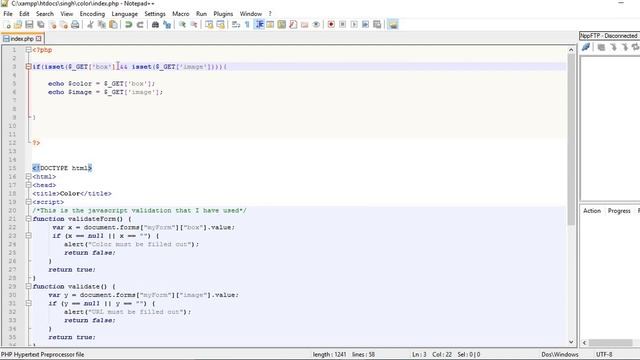Open the Document Map toolbar icon
This screenshot has height=360, width=640.
point(282,24)
